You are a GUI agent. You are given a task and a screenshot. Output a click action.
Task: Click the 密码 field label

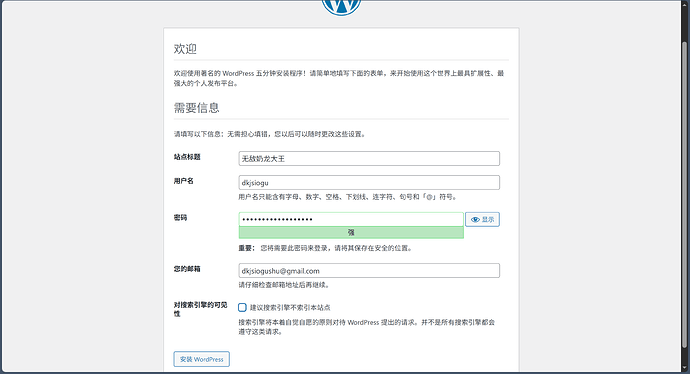point(180,217)
